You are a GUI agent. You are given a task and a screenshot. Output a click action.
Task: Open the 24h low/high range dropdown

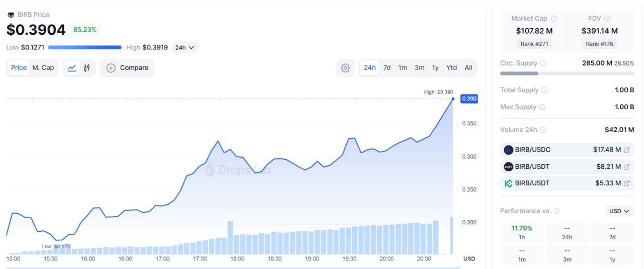pyautogui.click(x=185, y=48)
